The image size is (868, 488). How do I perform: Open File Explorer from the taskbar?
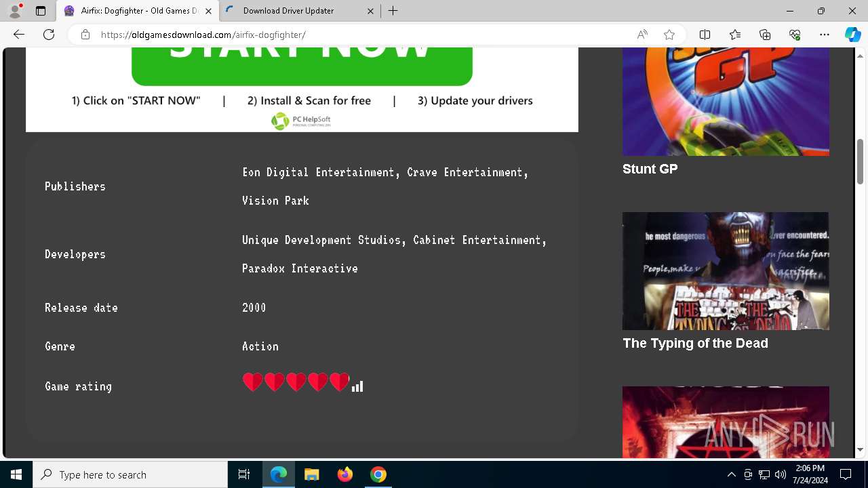(x=311, y=474)
